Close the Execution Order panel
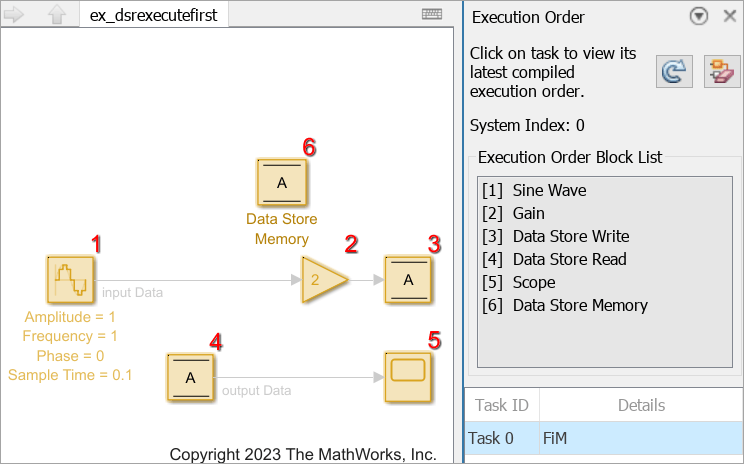Image resolution: width=744 pixels, height=464 pixels. click(730, 16)
